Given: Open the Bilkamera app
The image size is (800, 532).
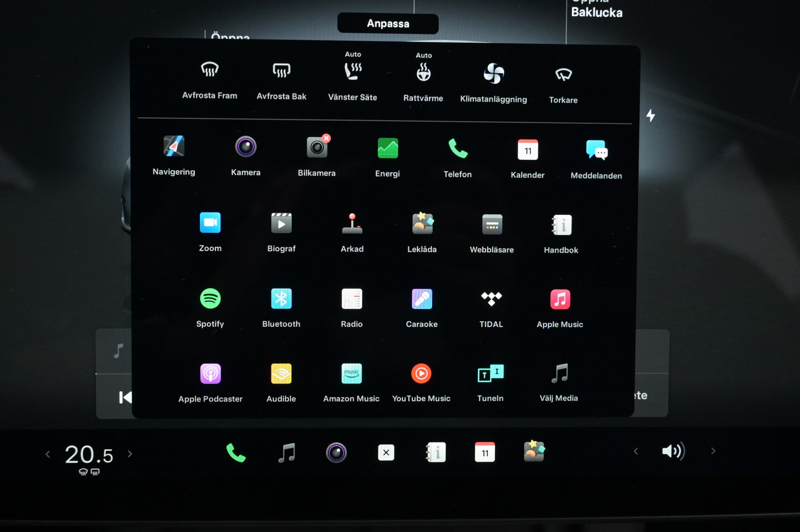Looking at the screenshot, I should [317, 147].
